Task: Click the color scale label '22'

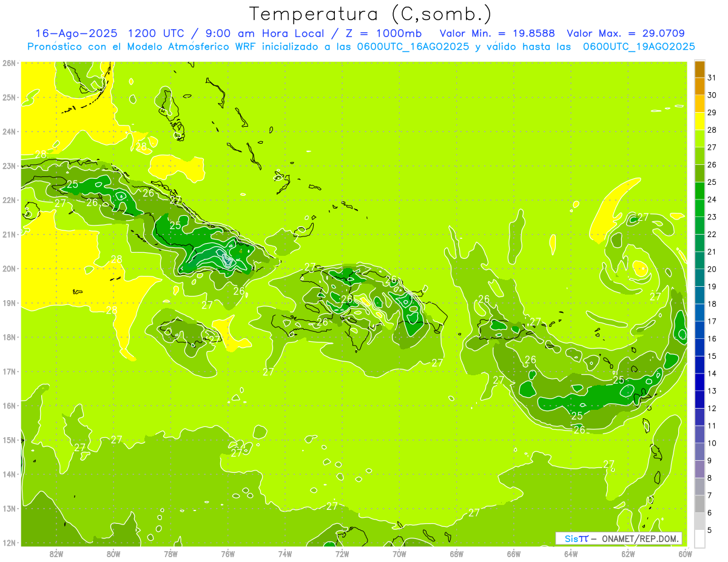Action: (712, 235)
